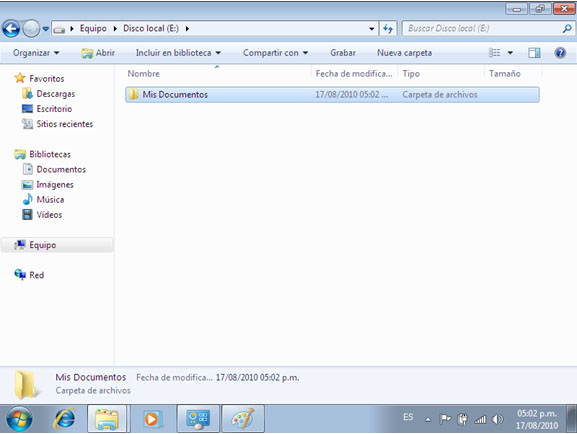Select the Música library
The height and width of the screenshot is (434, 577).
[50, 200]
